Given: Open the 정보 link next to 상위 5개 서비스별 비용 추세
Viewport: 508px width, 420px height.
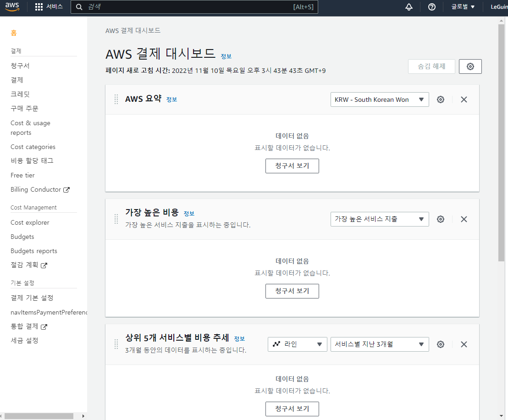Looking at the screenshot, I should [239, 339].
